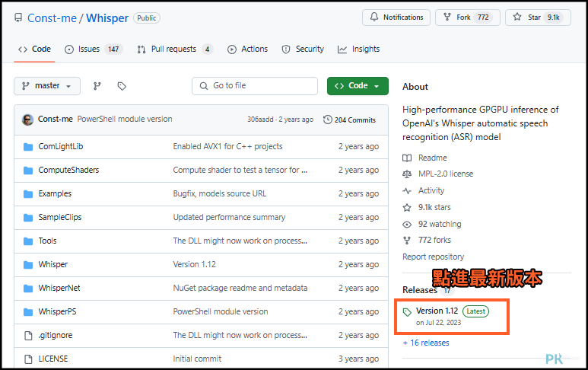Click the Examples folder icon
The image size is (588, 370).
(x=28, y=194)
